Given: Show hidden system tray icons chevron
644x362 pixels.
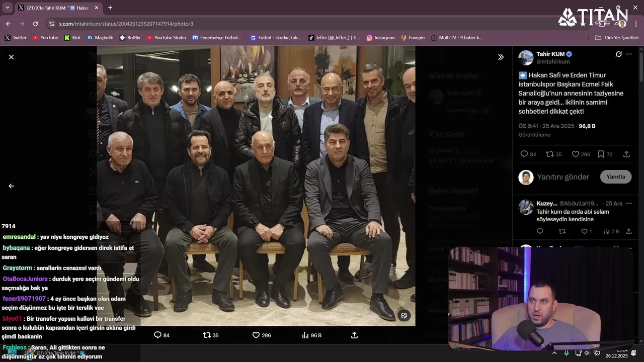Looking at the screenshot, I should (554, 353).
